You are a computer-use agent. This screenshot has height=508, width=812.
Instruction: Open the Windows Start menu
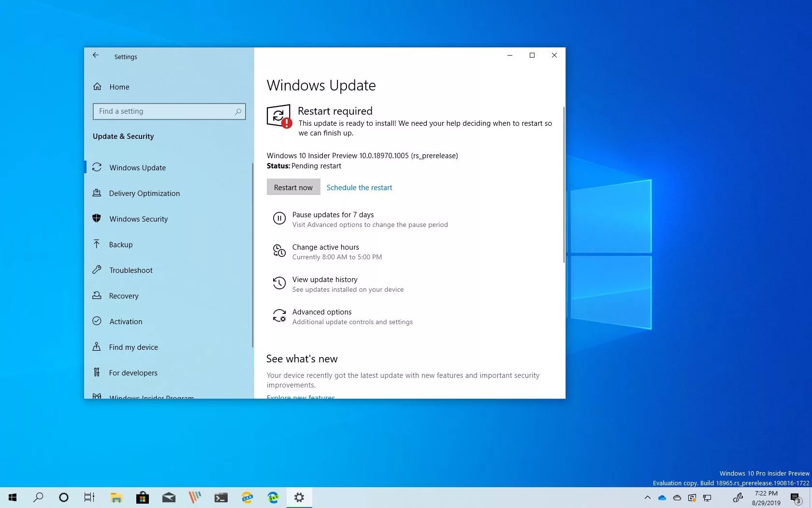point(13,497)
